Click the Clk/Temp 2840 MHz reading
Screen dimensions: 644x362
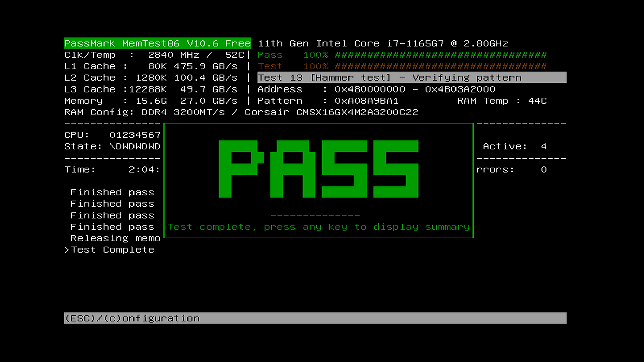[173, 55]
